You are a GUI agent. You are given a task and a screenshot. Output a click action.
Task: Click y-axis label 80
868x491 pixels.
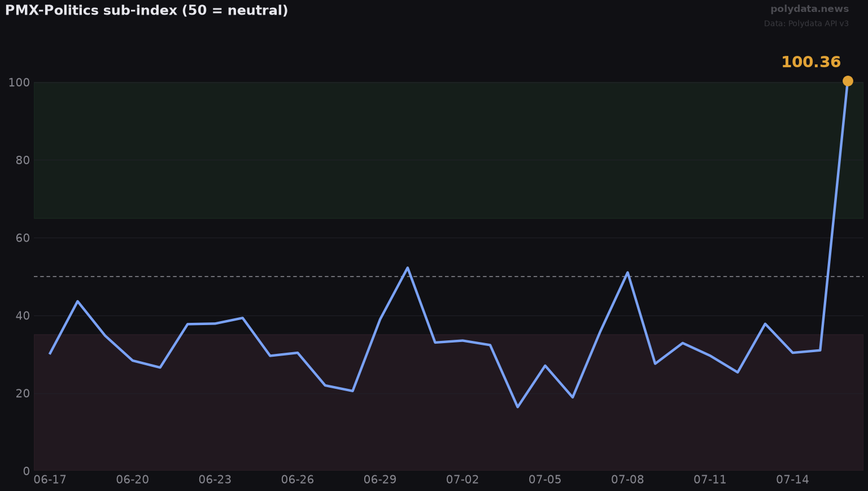[x=23, y=160]
